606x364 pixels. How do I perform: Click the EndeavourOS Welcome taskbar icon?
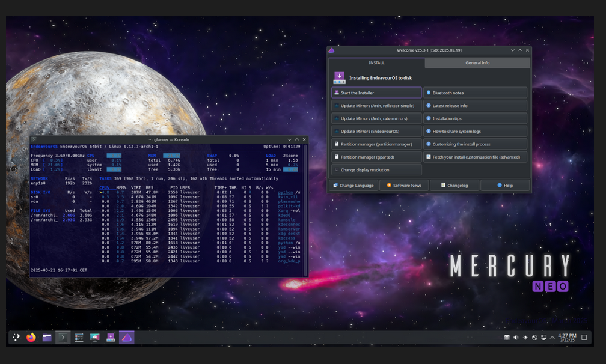click(126, 338)
